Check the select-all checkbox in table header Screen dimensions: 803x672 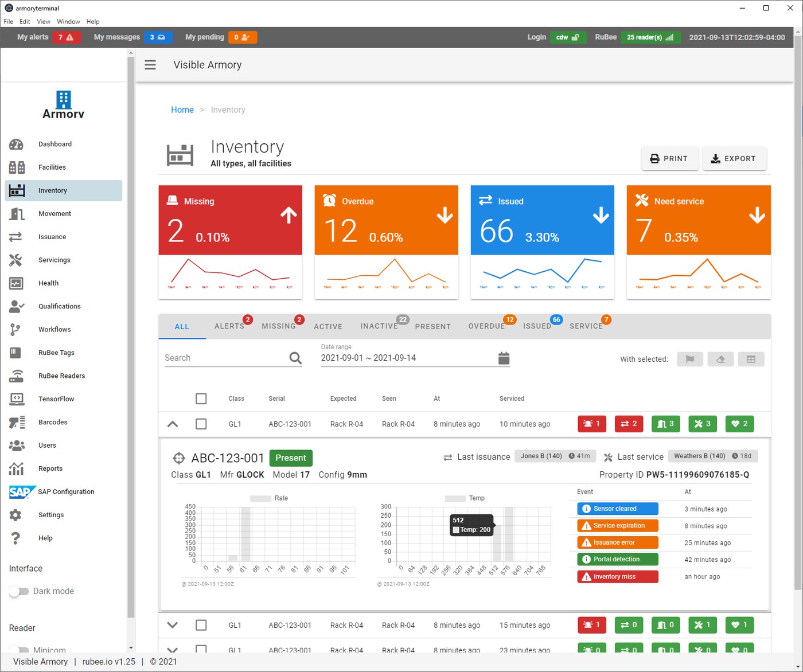click(x=201, y=398)
